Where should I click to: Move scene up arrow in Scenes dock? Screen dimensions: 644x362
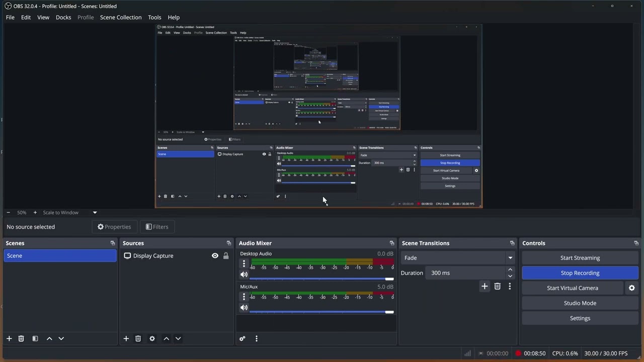49,338
